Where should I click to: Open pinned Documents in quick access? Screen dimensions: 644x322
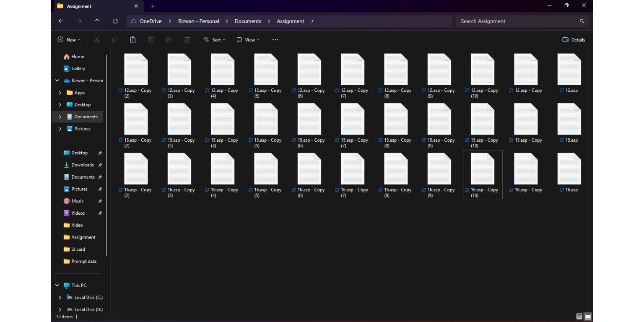pos(83,177)
